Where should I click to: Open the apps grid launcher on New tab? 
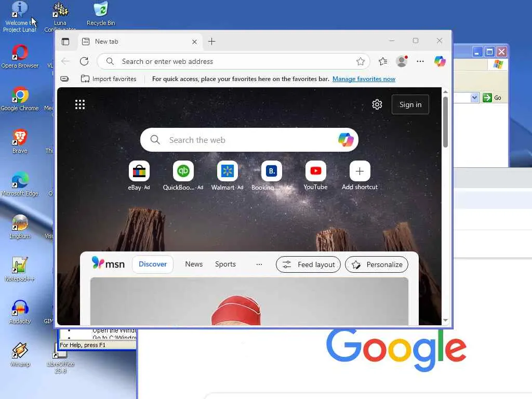(80, 104)
